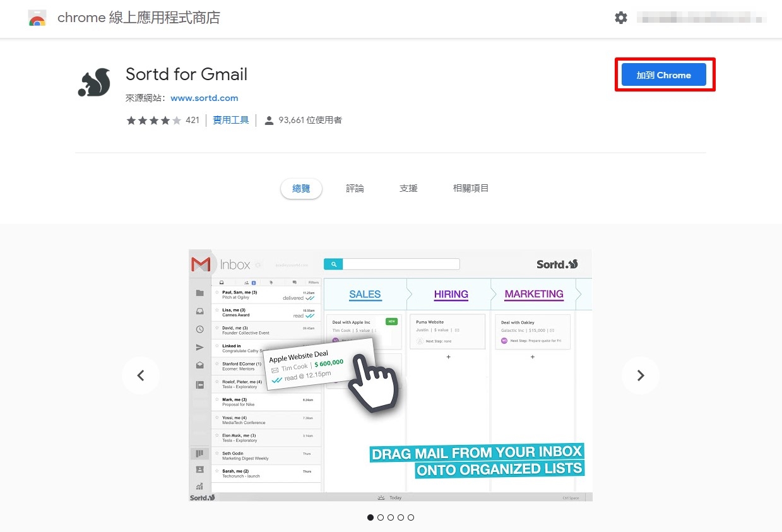Click the first star in the rating

pos(131,119)
